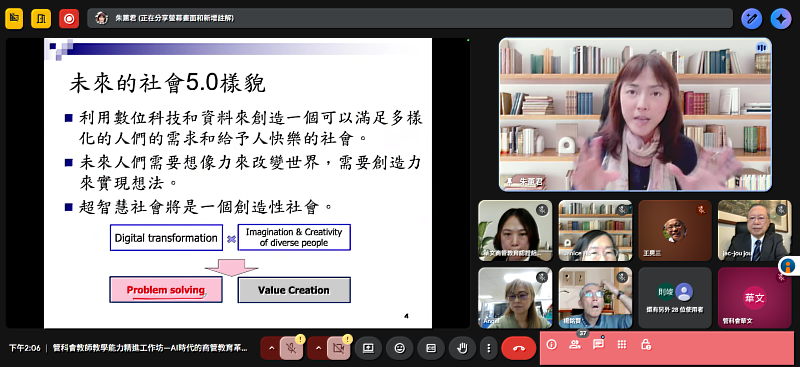Click Imagination & Creativity box on slide

(x=294, y=237)
